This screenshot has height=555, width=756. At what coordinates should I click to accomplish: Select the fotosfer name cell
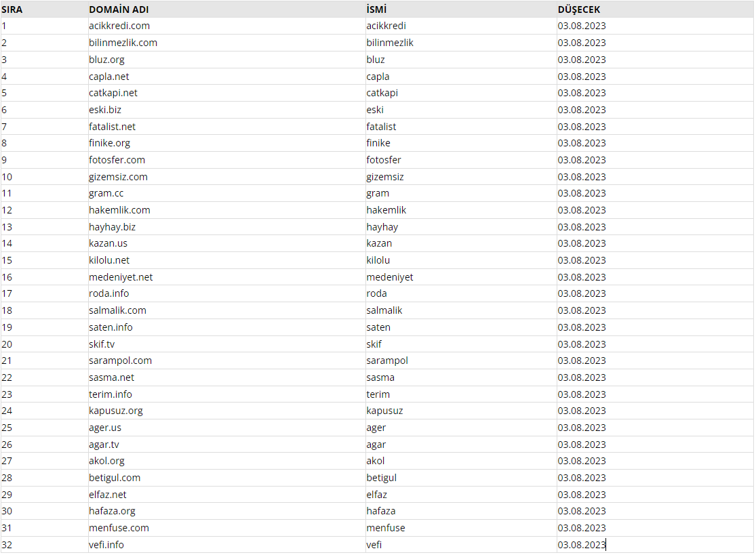(461, 160)
